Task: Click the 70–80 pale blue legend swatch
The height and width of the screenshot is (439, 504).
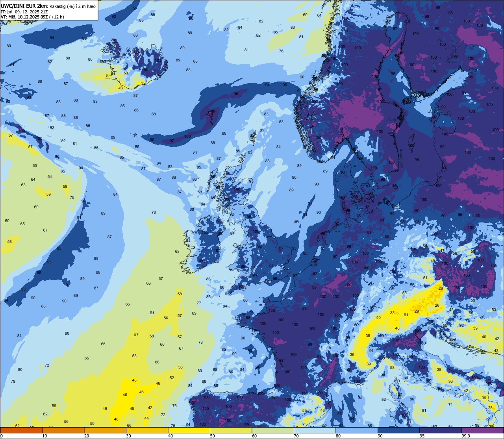Action: [315, 430]
